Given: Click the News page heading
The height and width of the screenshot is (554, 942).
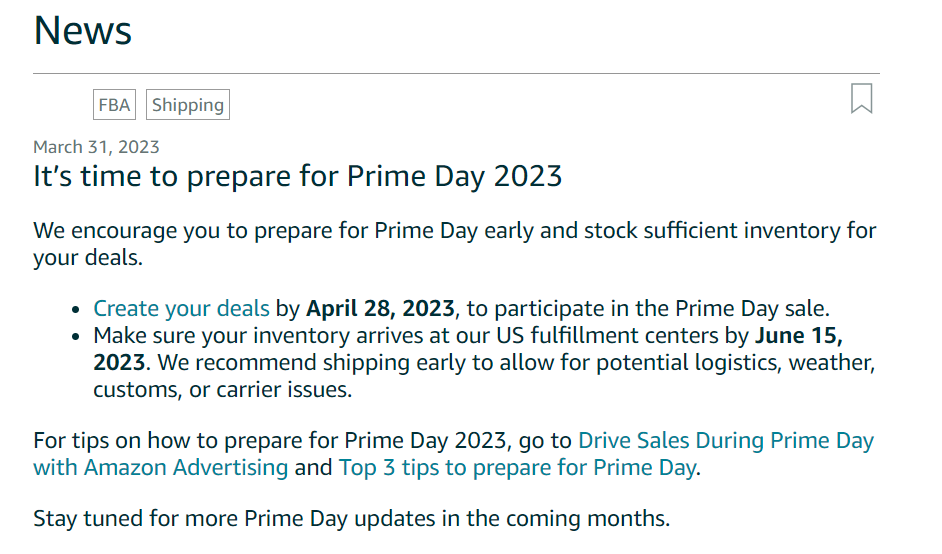Looking at the screenshot, I should click(83, 30).
